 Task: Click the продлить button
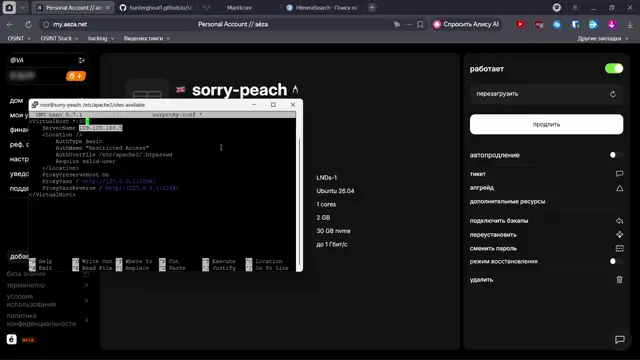pyautogui.click(x=546, y=124)
